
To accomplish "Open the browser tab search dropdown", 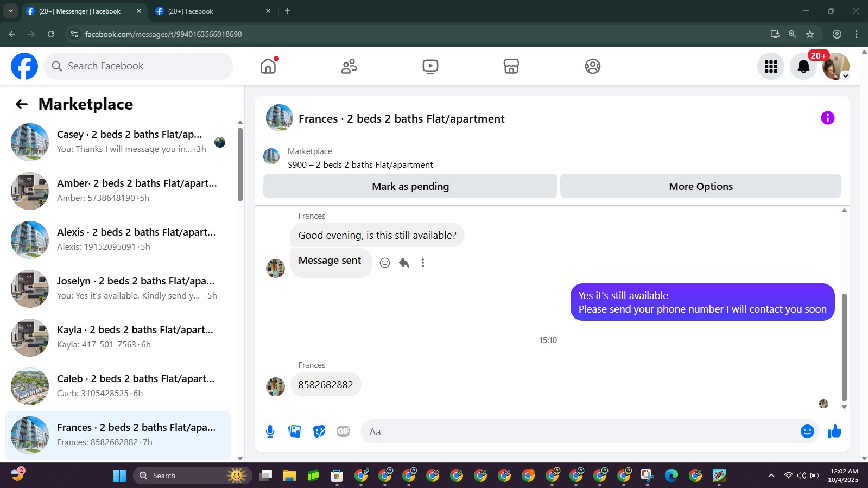I will pyautogui.click(x=10, y=11).
